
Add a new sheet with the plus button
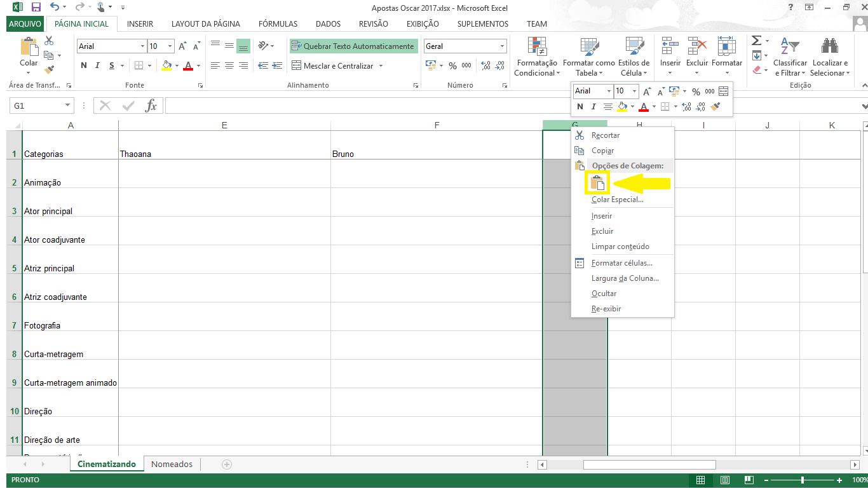pyautogui.click(x=227, y=464)
